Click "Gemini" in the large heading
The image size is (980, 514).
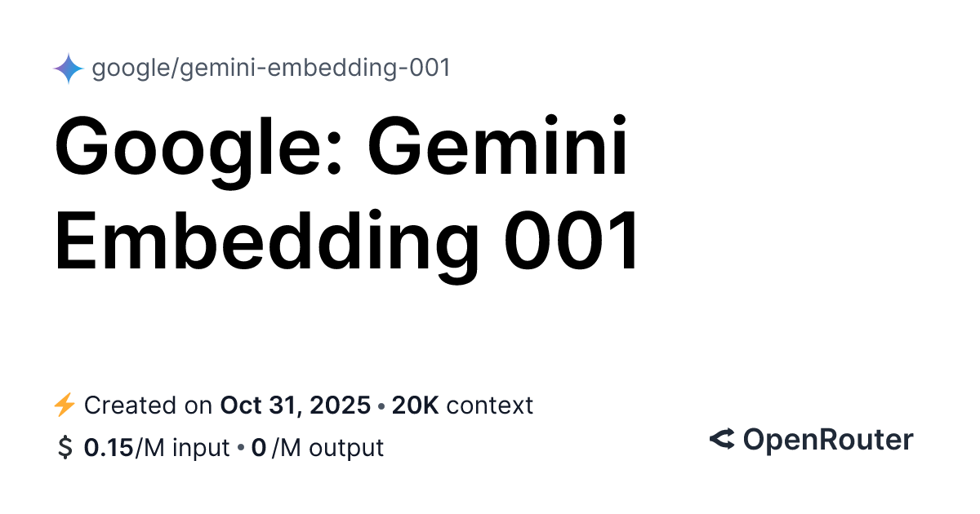click(x=498, y=149)
